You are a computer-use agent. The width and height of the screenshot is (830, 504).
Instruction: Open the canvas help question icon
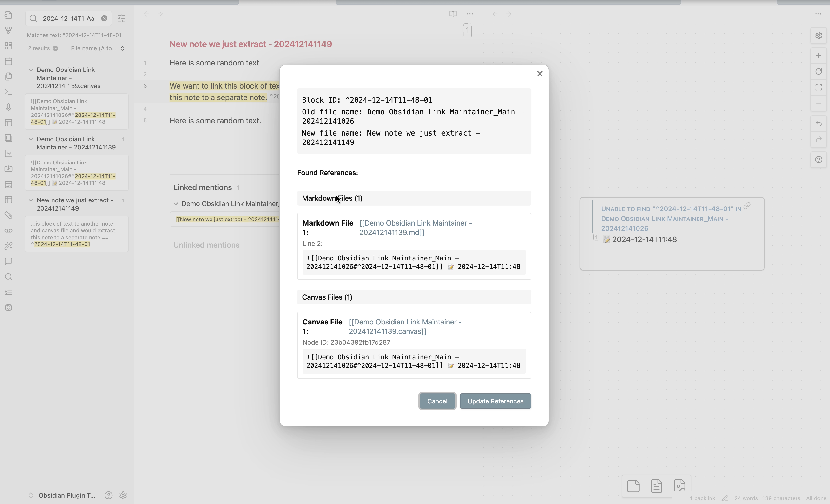tap(818, 160)
